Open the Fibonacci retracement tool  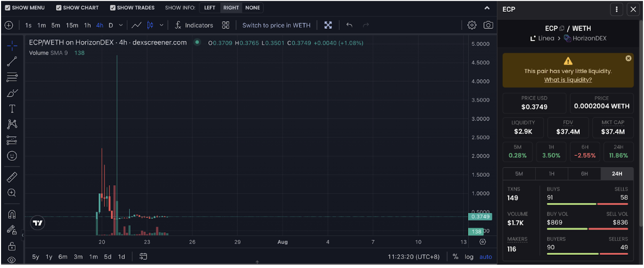[12, 77]
